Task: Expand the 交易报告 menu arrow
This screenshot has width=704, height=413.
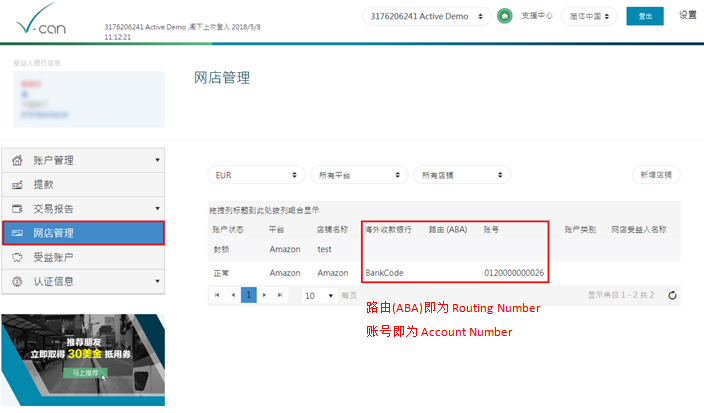Action: click(157, 208)
